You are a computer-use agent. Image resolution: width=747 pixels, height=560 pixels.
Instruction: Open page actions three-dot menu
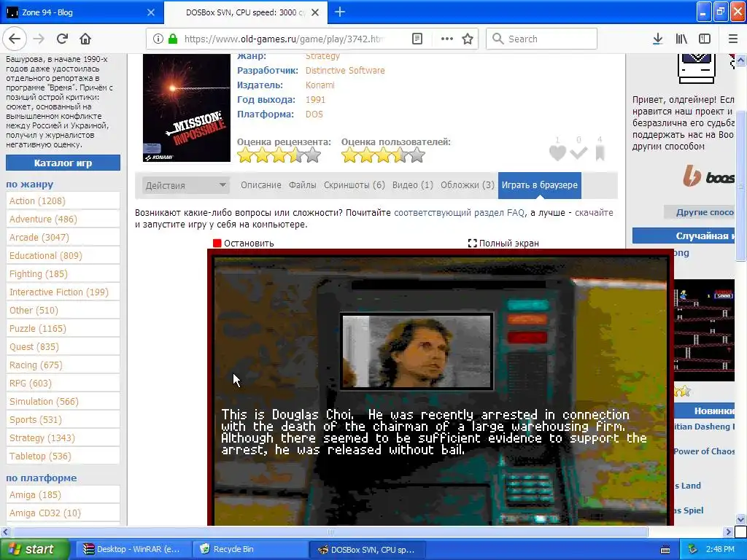[447, 39]
